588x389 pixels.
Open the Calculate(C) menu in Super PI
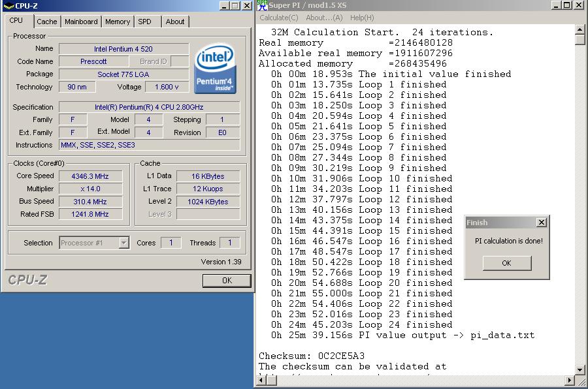click(278, 18)
